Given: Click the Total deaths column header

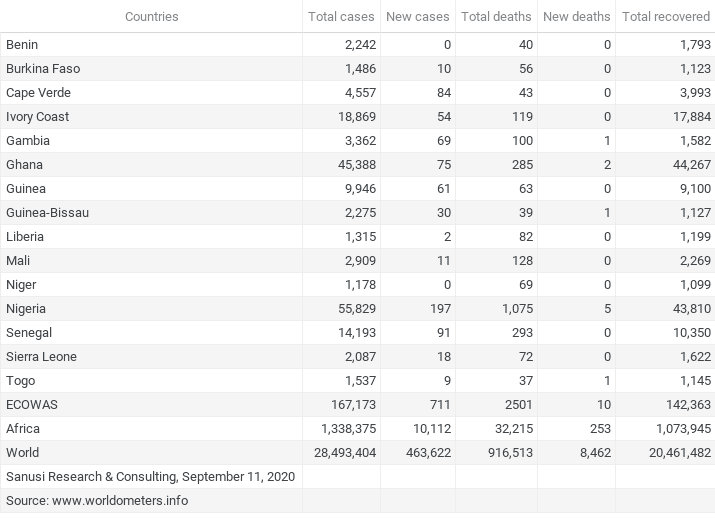Looking at the screenshot, I should 496,17.
